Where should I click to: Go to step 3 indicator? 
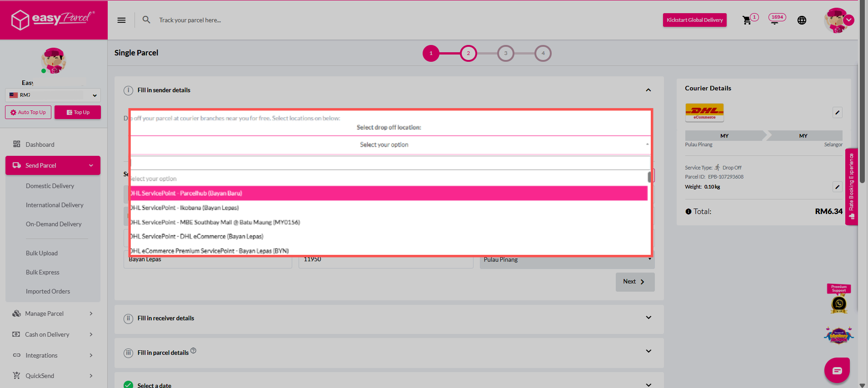pyautogui.click(x=505, y=53)
